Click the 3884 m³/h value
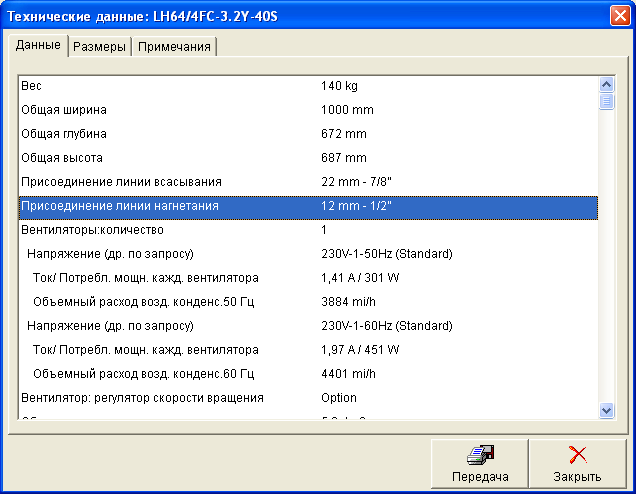 pos(348,302)
